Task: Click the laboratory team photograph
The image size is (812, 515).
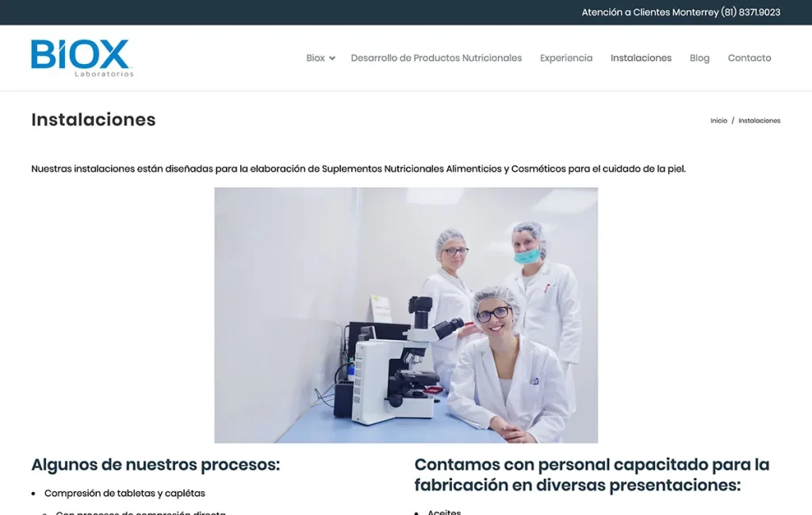Action: (405, 314)
